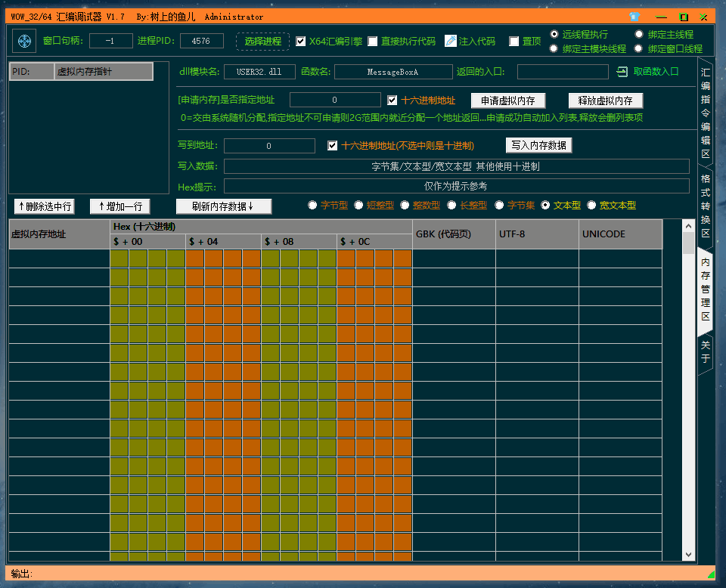The width and height of the screenshot is (726, 588).
Task: Click the 窗口句柄 input field
Action: (110, 41)
